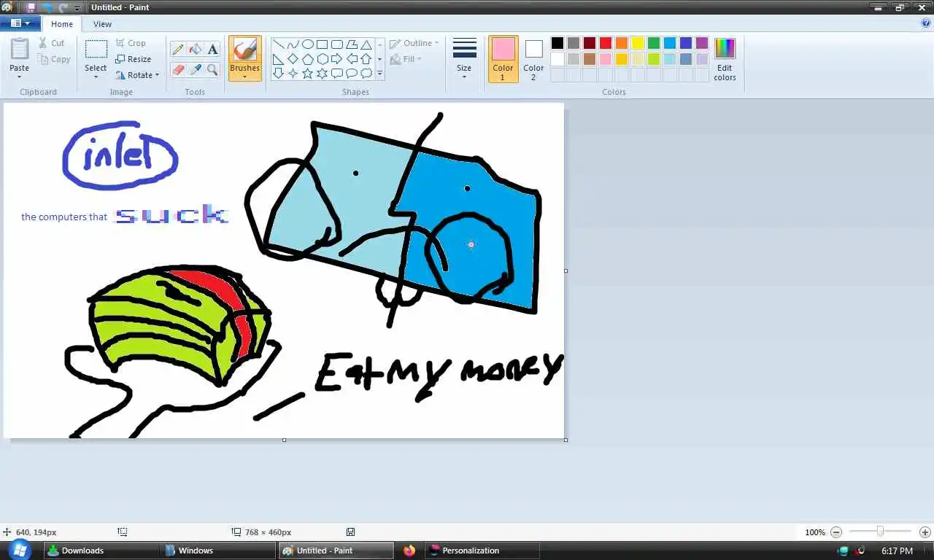This screenshot has height=560, width=934.
Task: Open Customize Quick Access Toolbar arrow
Action: (x=77, y=8)
